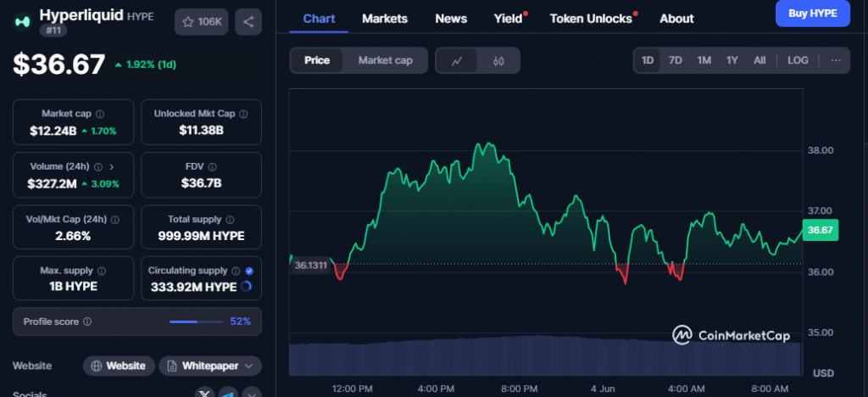Open the Website link button
This screenshot has width=868, height=397.
119,366
